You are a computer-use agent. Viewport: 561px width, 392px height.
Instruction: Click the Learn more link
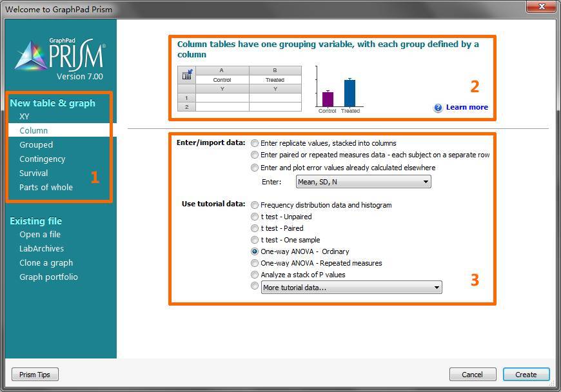coord(467,107)
